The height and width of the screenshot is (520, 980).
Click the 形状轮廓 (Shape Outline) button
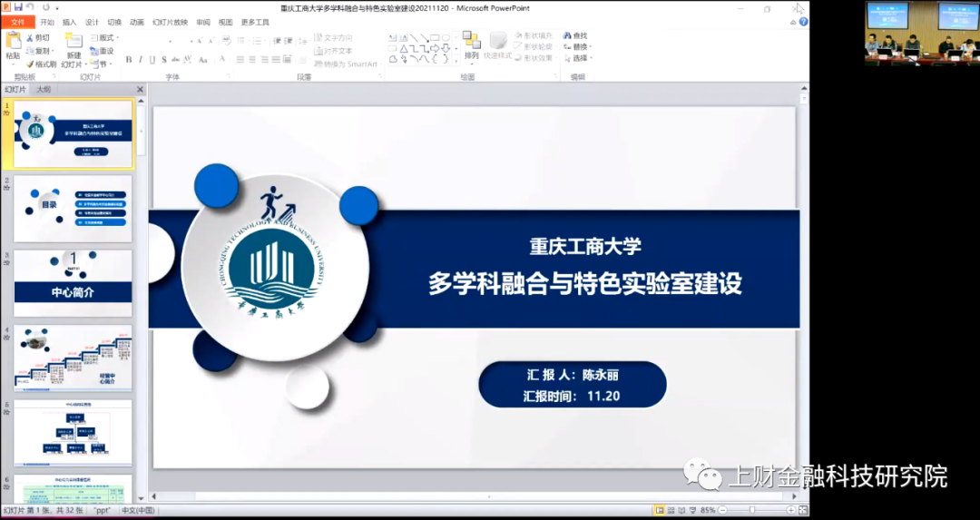(534, 47)
